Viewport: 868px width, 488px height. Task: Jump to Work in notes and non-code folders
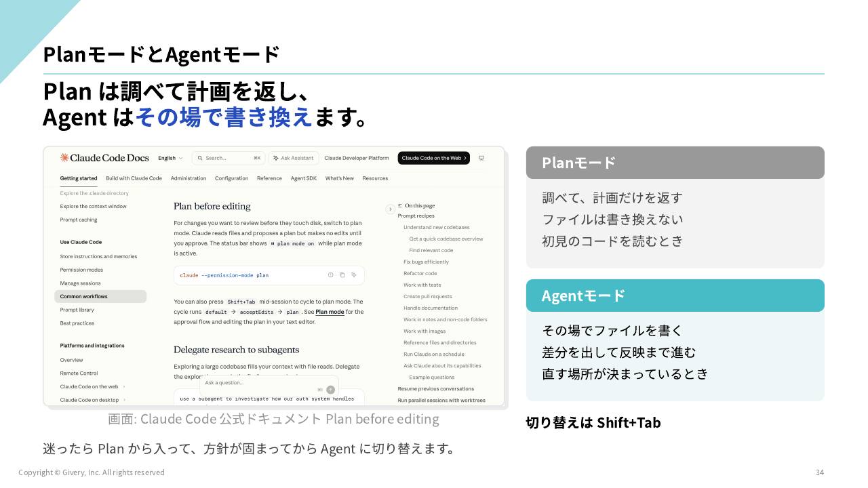coord(446,319)
